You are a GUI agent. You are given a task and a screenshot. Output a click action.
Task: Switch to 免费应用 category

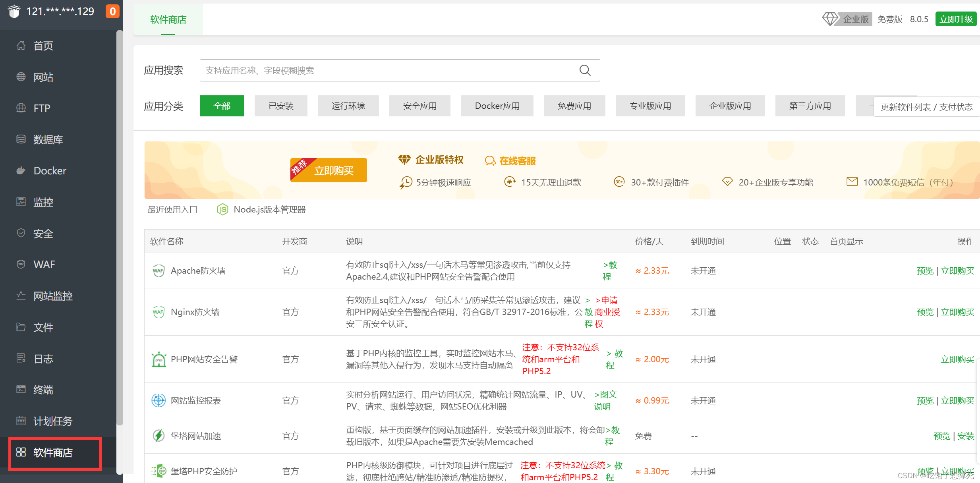pyautogui.click(x=574, y=106)
